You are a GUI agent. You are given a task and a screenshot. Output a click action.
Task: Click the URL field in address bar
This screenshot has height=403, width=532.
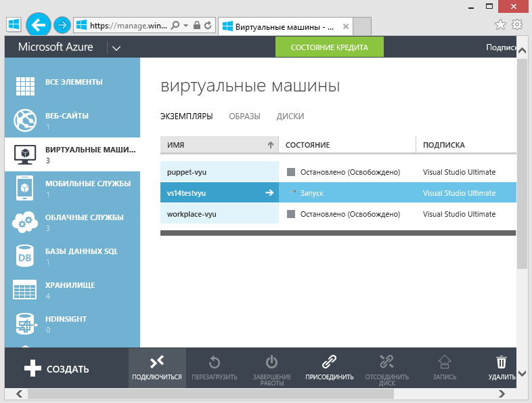(129, 26)
